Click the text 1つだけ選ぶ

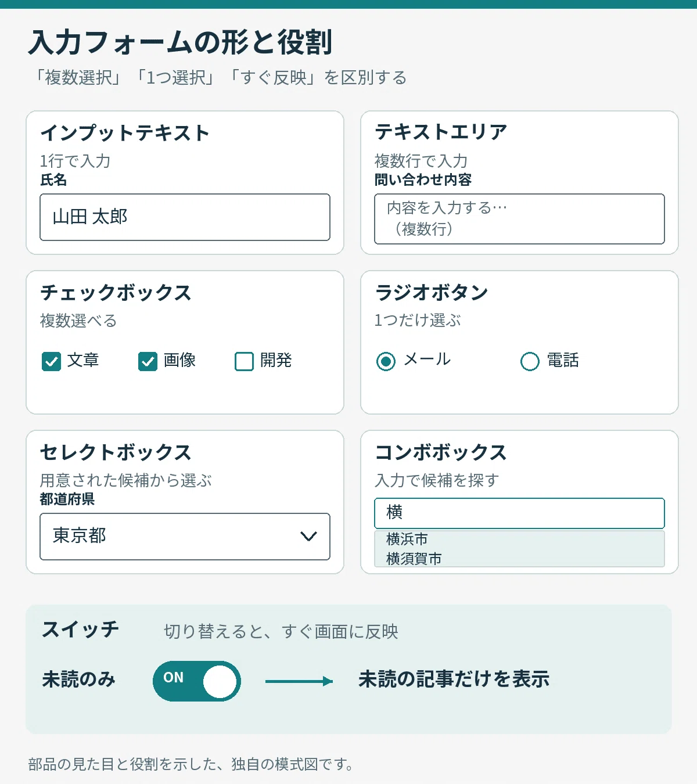click(418, 320)
